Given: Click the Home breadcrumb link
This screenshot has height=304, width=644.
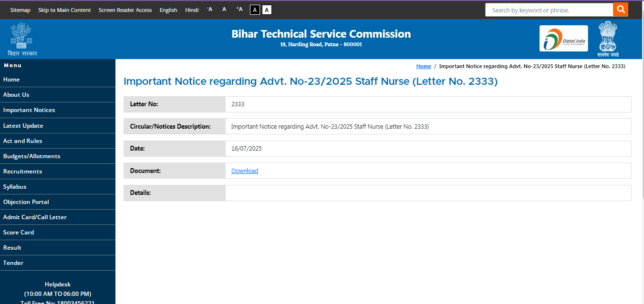Looking at the screenshot, I should pyautogui.click(x=424, y=66).
